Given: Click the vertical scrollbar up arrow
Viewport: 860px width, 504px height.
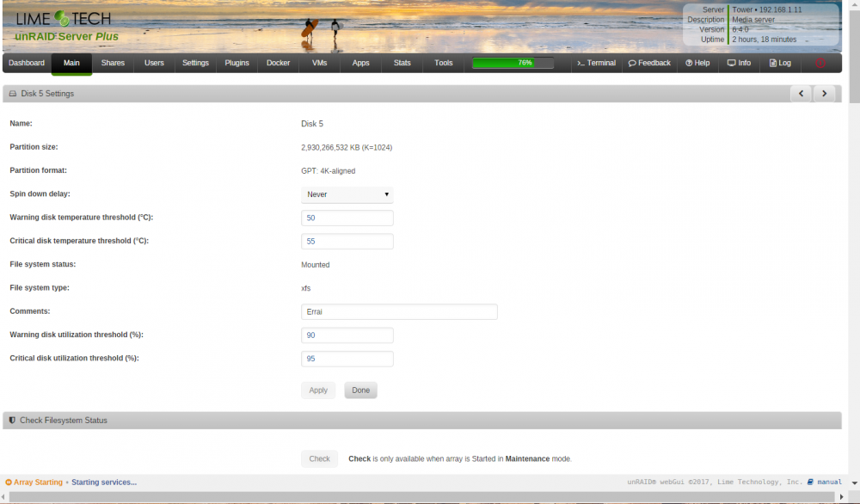Looking at the screenshot, I should [855, 3].
